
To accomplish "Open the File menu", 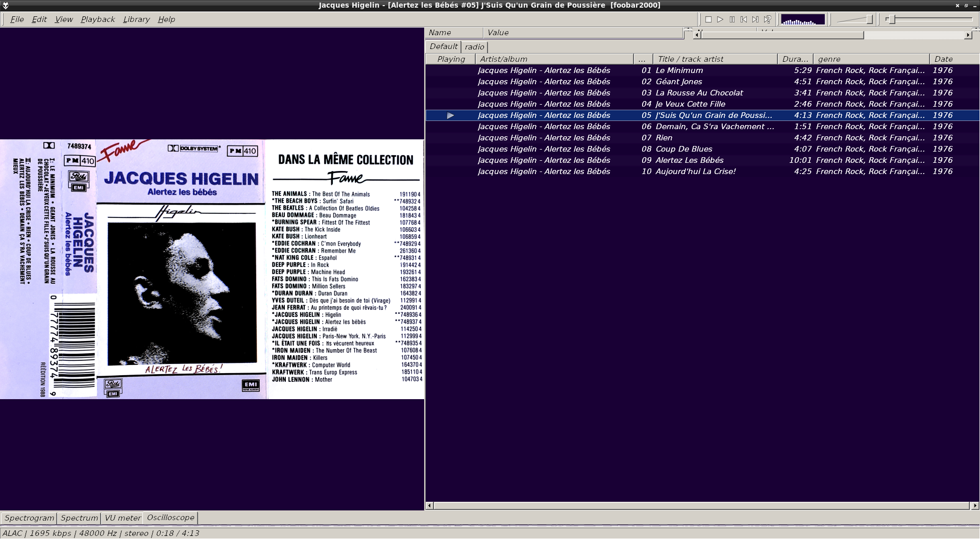I will (x=17, y=19).
